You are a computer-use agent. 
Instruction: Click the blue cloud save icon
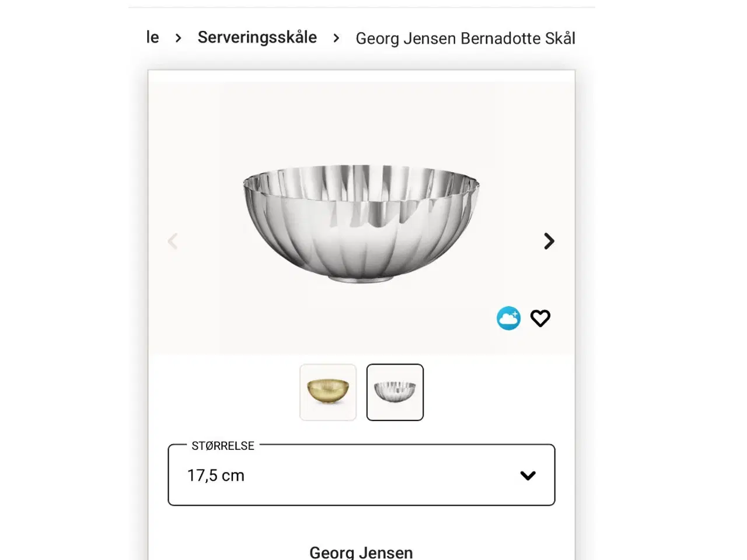[508, 318]
